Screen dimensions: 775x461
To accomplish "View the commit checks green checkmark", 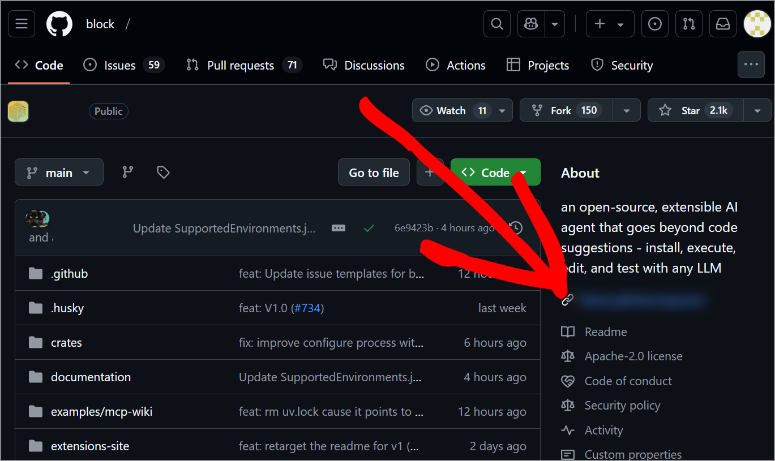I will click(x=369, y=228).
